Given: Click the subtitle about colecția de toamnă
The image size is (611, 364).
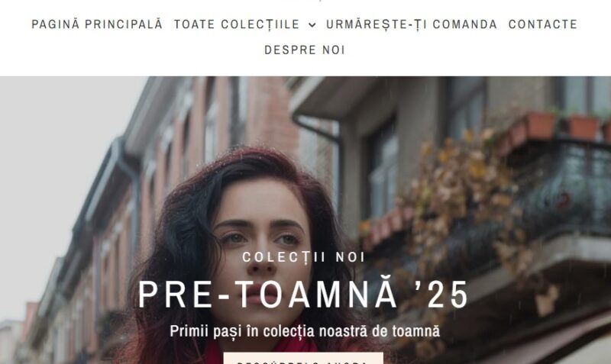Looking at the screenshot, I should [x=305, y=331].
